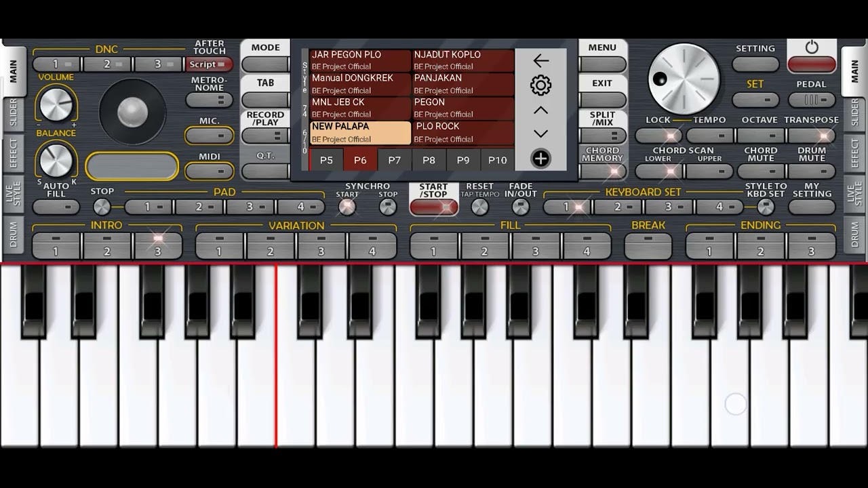Tap the back arrow in the style list
Image resolution: width=868 pixels, height=488 pixels.
pos(540,61)
